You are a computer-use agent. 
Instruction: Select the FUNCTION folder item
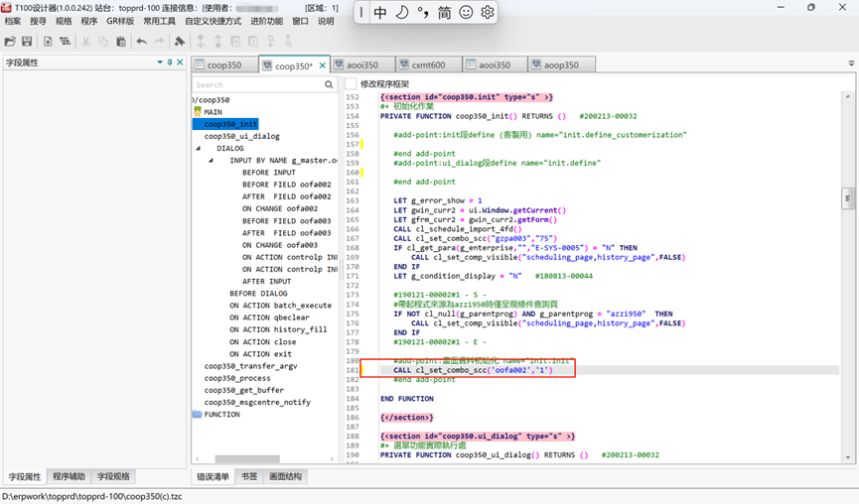tap(221, 415)
